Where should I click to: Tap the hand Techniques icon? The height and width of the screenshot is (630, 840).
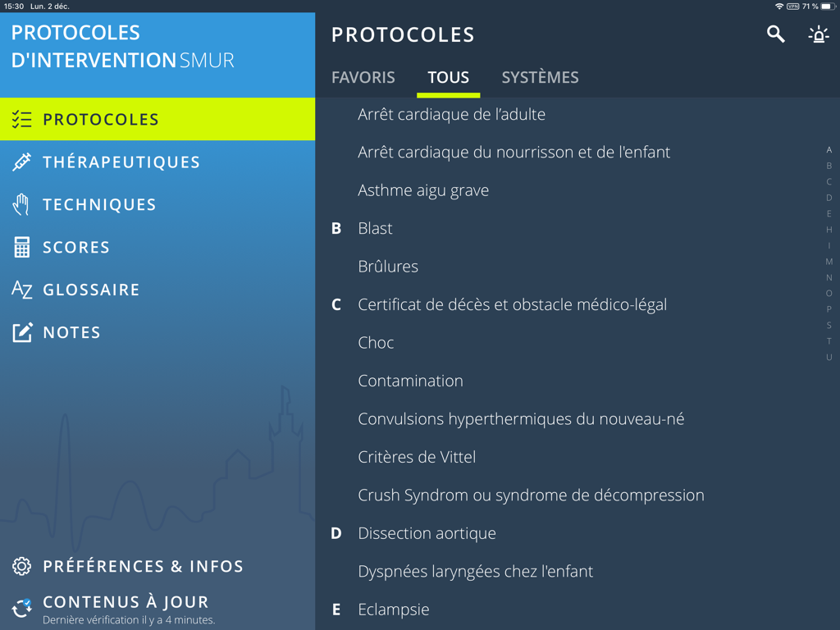22,204
